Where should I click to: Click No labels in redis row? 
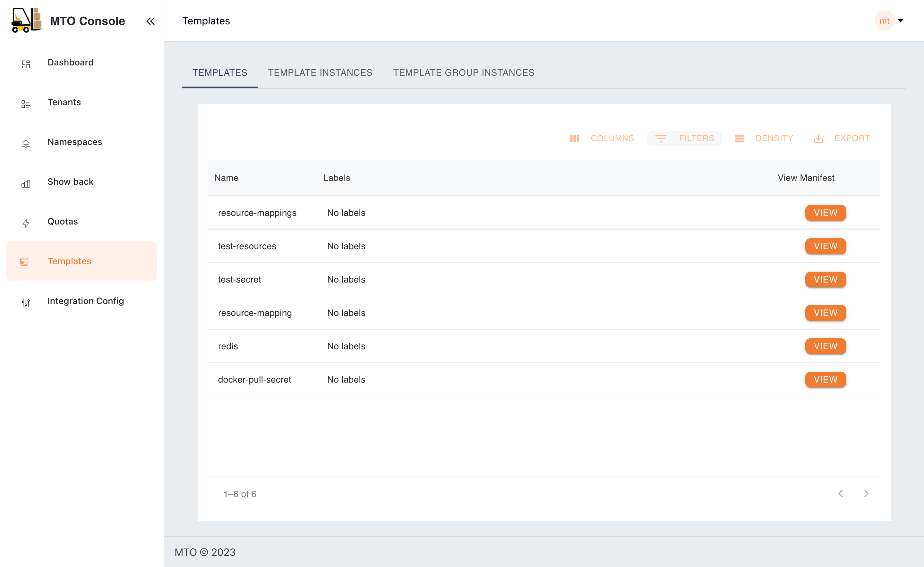click(x=346, y=346)
